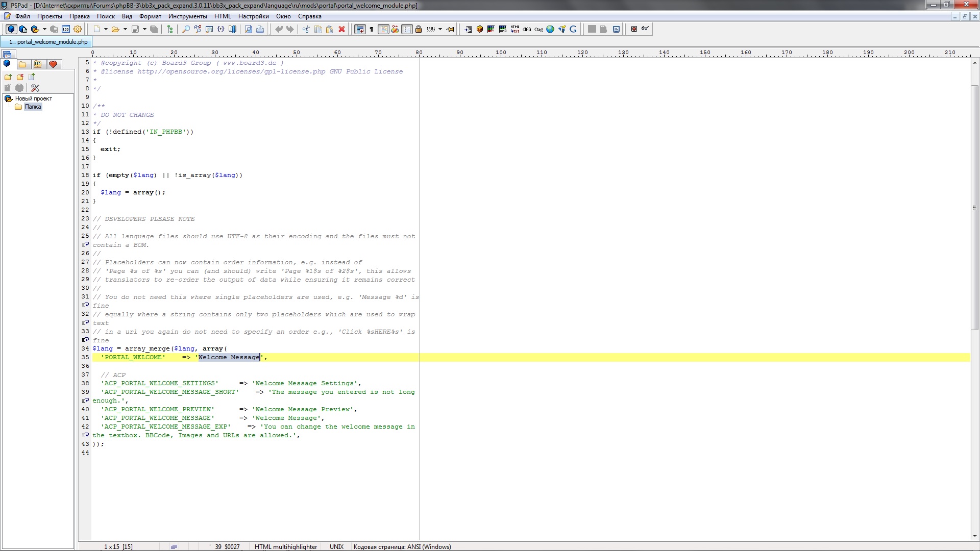Click the Google search G icon
The image size is (980, 551).
point(573,29)
